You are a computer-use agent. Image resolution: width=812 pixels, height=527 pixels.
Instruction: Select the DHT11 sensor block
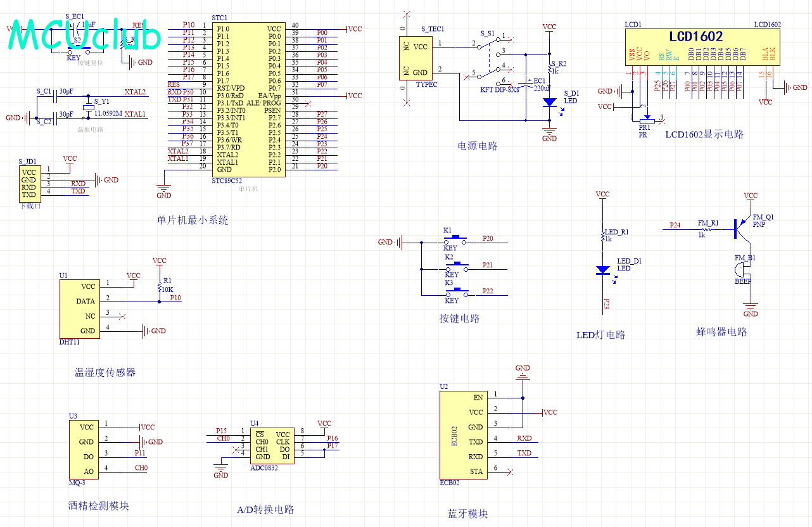pyautogui.click(x=79, y=308)
